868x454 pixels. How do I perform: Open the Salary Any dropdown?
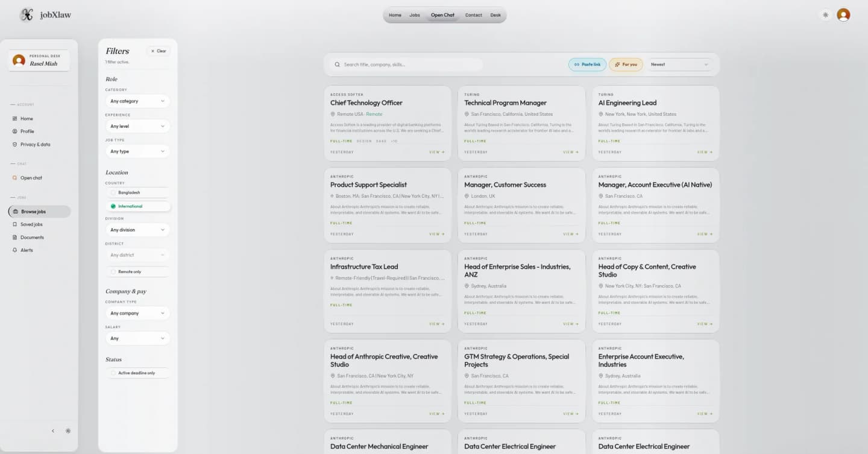click(x=138, y=339)
